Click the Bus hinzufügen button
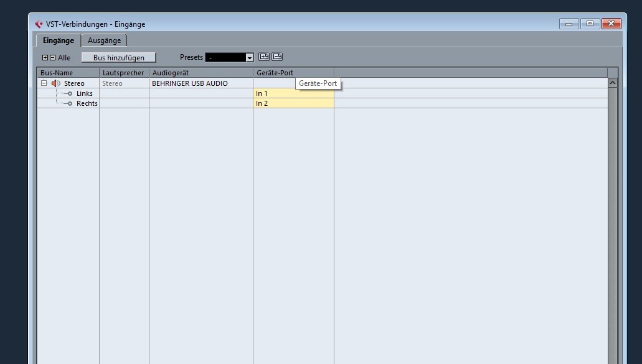 pos(119,58)
